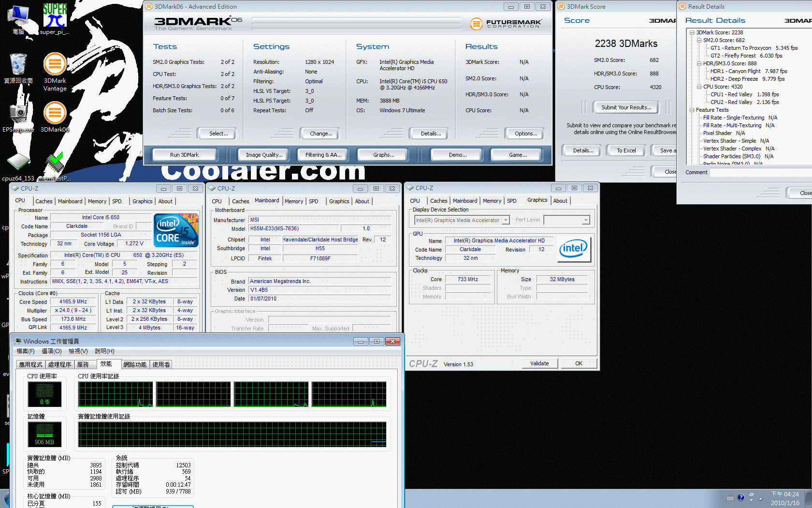Open View menu in Task Manager
The height and width of the screenshot is (508, 812).
click(x=78, y=351)
